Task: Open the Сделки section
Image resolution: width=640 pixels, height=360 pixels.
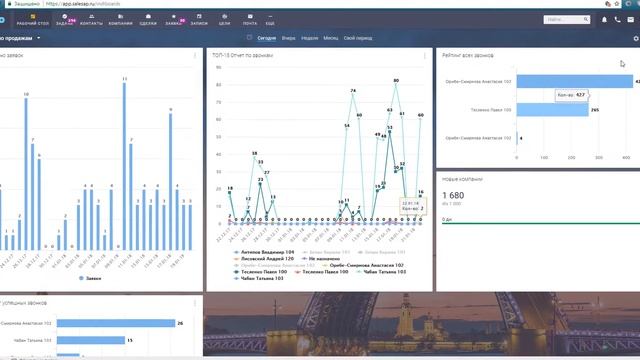Action: (148, 20)
